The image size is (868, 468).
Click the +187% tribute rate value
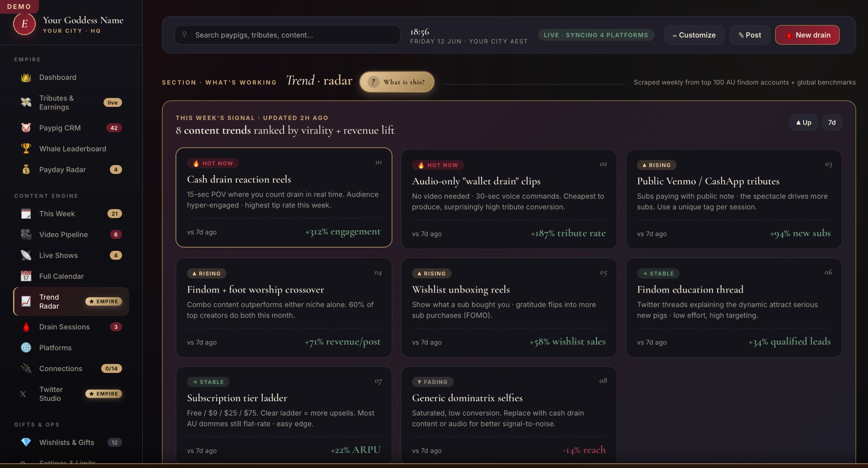568,233
